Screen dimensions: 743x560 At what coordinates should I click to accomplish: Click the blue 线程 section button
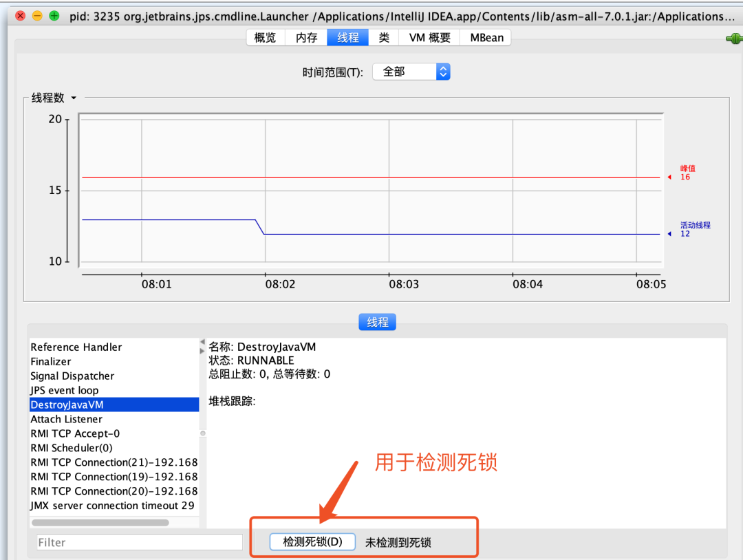pos(377,322)
